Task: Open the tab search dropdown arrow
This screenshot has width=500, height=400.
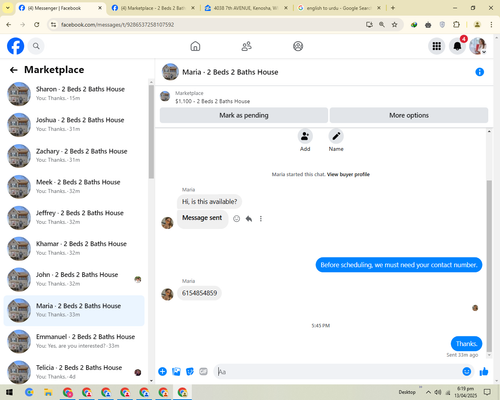Action: [x=7, y=8]
